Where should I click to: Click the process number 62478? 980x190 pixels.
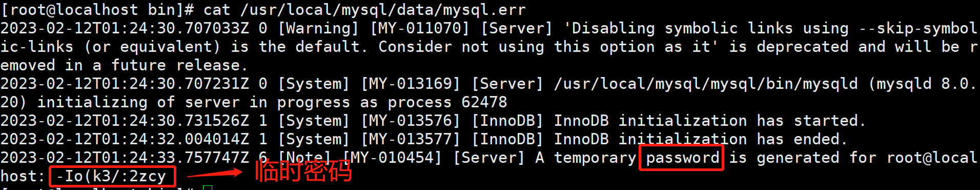484,102
